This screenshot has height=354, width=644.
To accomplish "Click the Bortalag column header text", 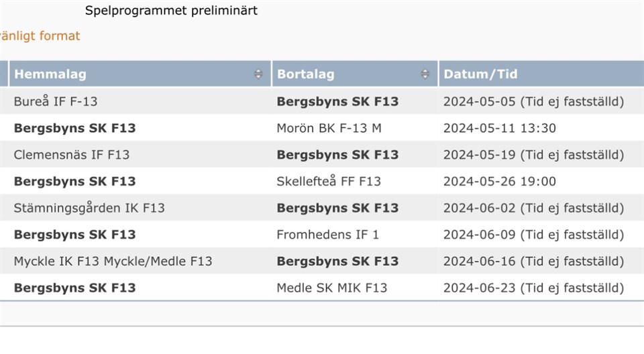I will (x=305, y=74).
